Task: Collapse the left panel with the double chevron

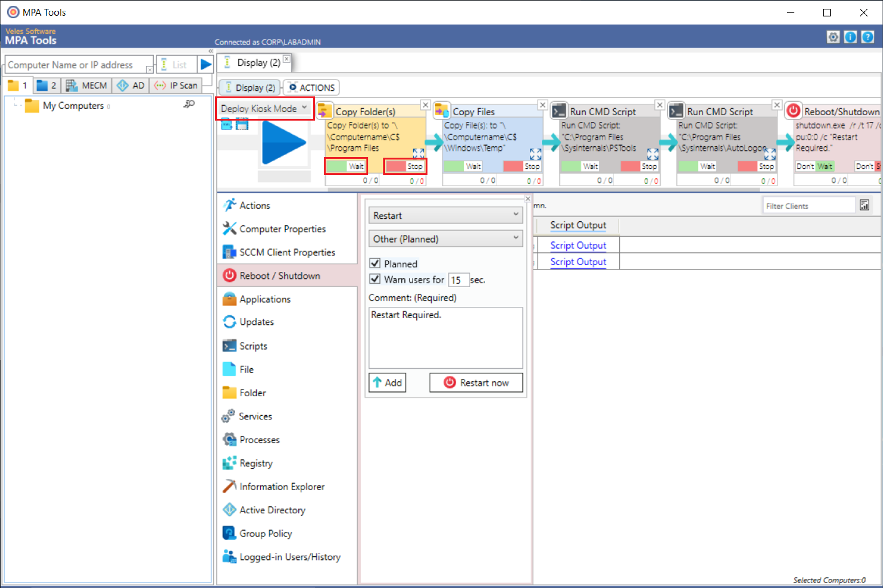Action: coord(211,51)
